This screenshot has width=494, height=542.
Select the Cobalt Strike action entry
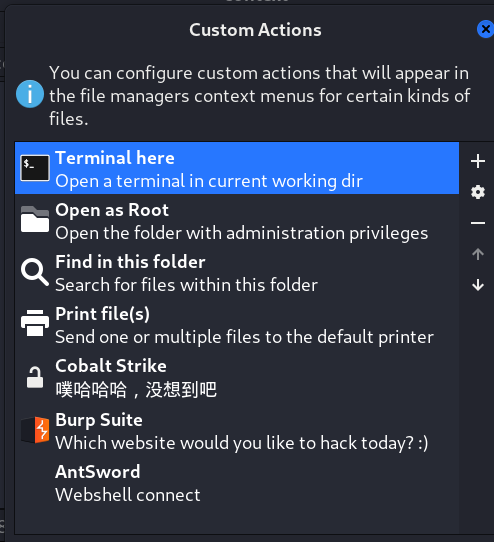click(237, 377)
